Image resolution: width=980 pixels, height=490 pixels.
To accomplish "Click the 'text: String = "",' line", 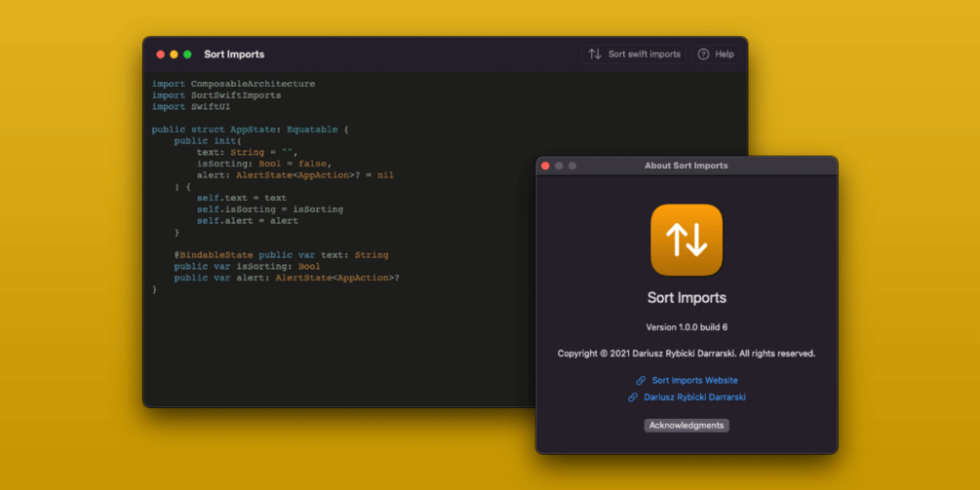I will [x=248, y=152].
